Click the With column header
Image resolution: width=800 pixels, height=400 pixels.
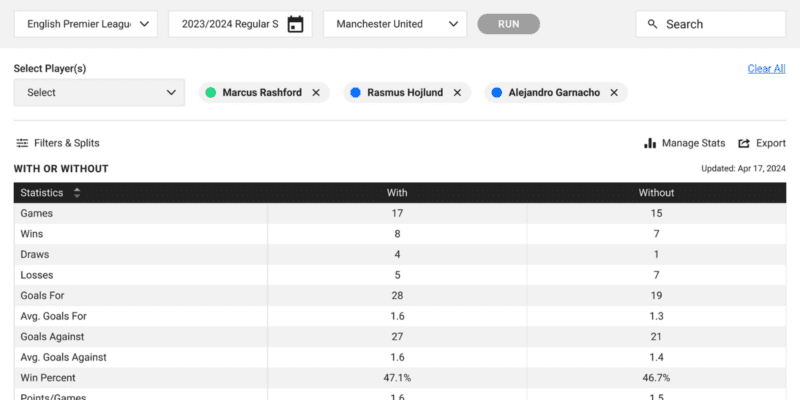tap(397, 192)
